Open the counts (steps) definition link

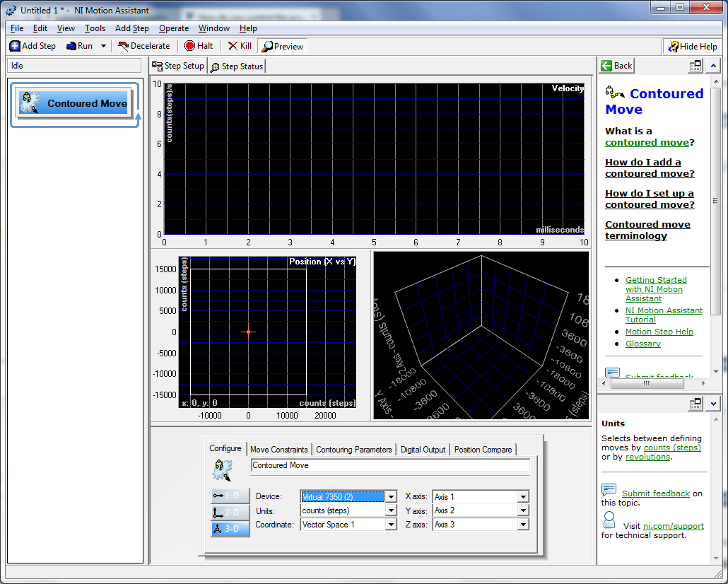coord(672,448)
